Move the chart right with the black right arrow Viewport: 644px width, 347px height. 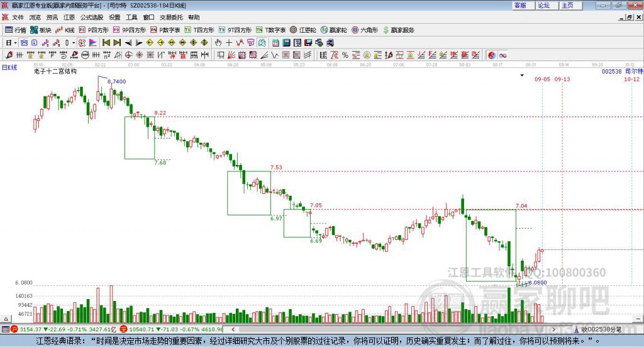pyautogui.click(x=139, y=42)
